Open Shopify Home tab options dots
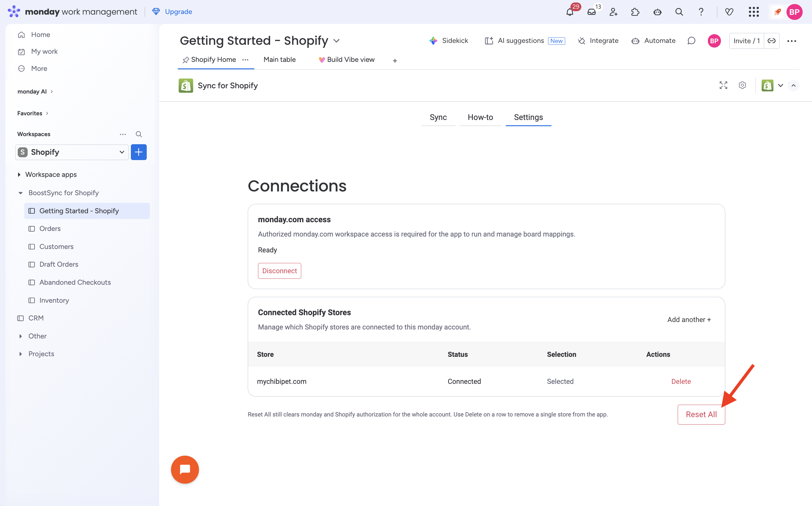Screen dimensions: 812x506 (x=245, y=60)
